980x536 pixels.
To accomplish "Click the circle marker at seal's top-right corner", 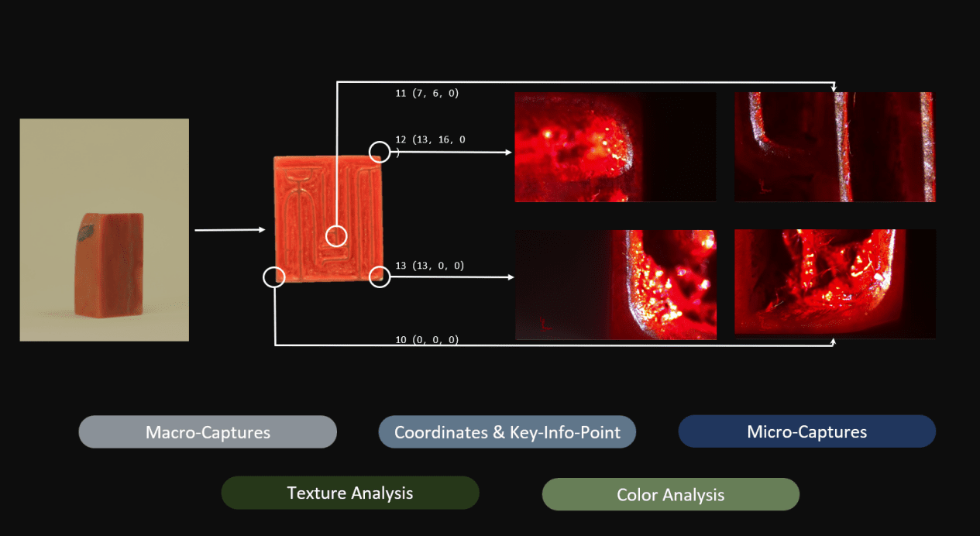I will (x=379, y=152).
